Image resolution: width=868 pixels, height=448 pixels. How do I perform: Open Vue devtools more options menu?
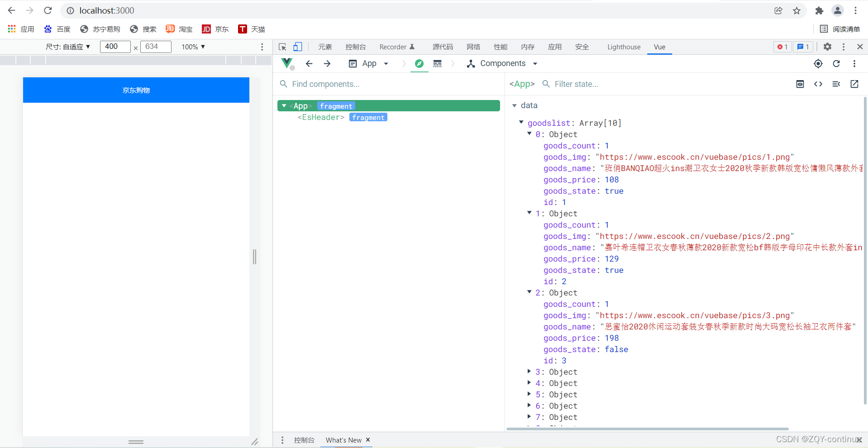[854, 64]
